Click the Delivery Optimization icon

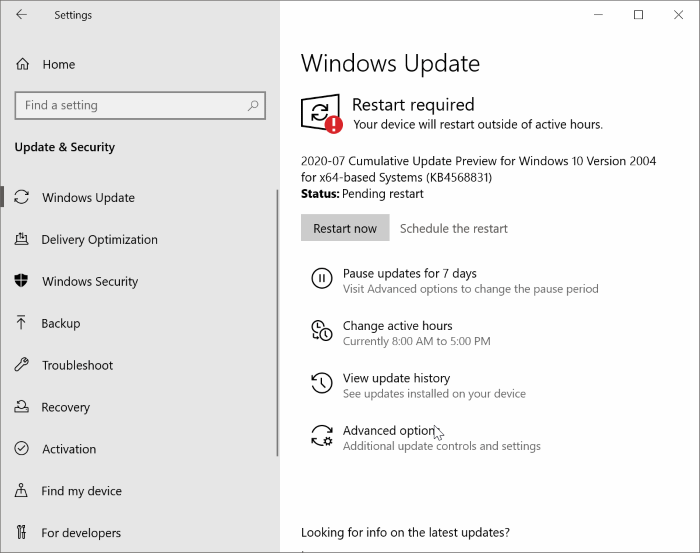[x=21, y=239]
